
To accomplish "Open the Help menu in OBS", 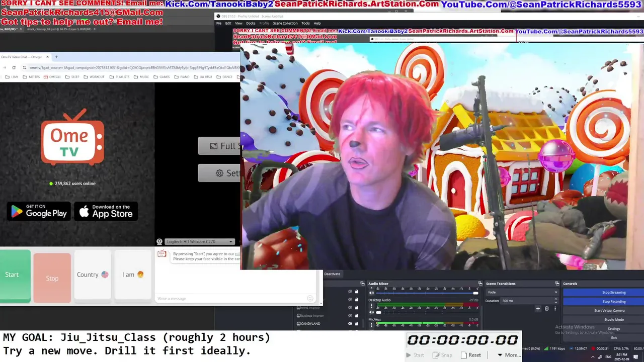I will click(x=317, y=23).
